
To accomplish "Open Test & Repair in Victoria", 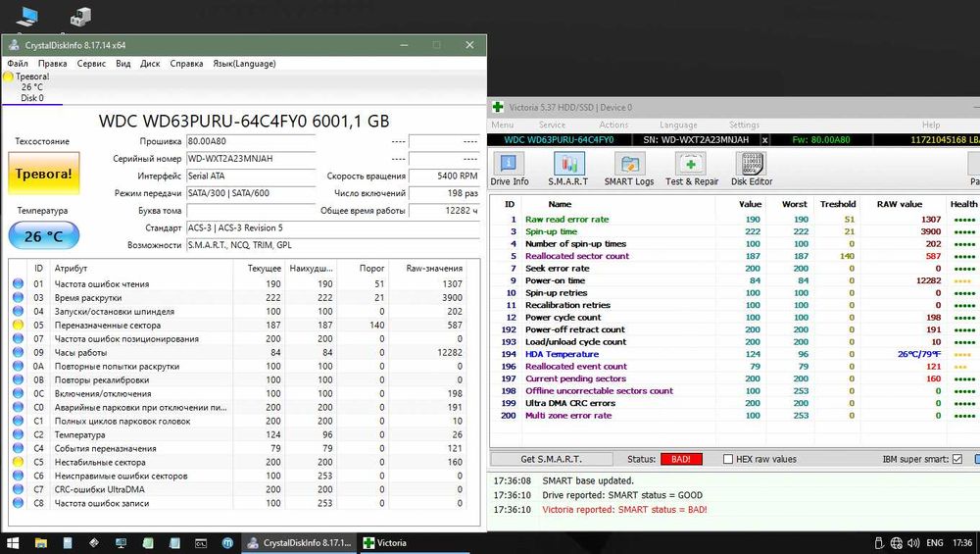I will [691, 169].
